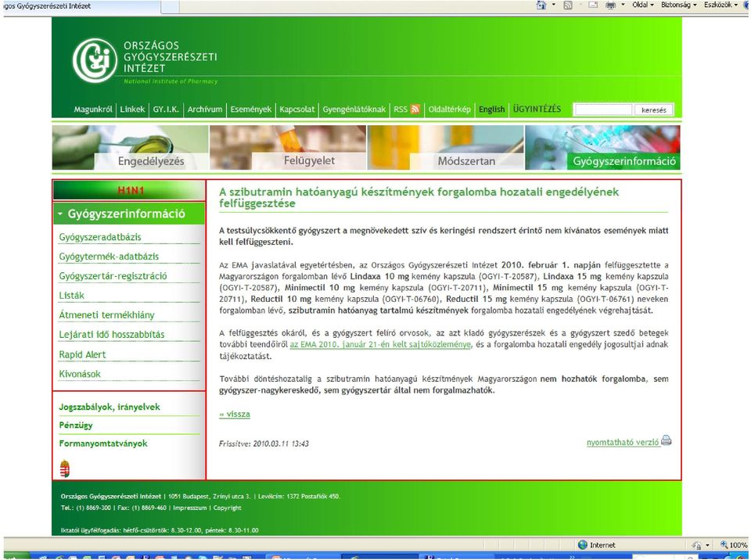Open the Felügyelet banner section
The height and width of the screenshot is (560, 751).
point(288,148)
